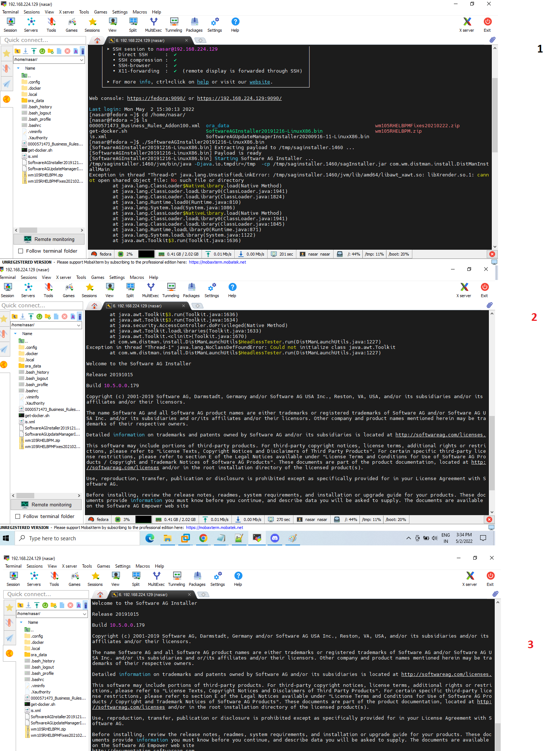Screen dimensions: 560x751
Task: Open the Settings menu in the bottom window
Action: [x=123, y=566]
